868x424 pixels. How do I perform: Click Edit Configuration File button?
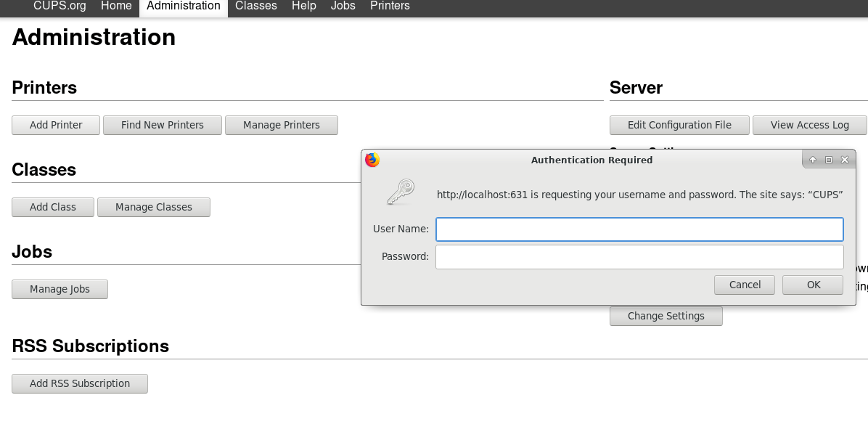tap(679, 125)
